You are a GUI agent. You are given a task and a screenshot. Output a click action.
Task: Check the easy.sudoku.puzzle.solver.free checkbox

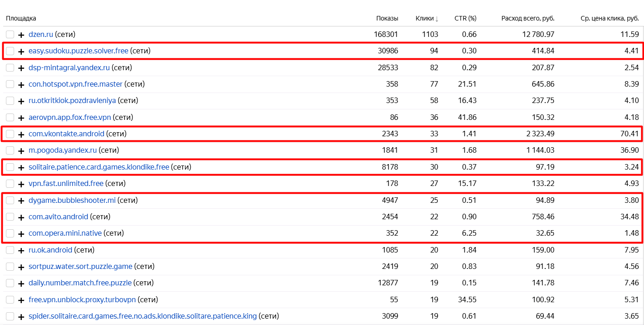coord(10,51)
